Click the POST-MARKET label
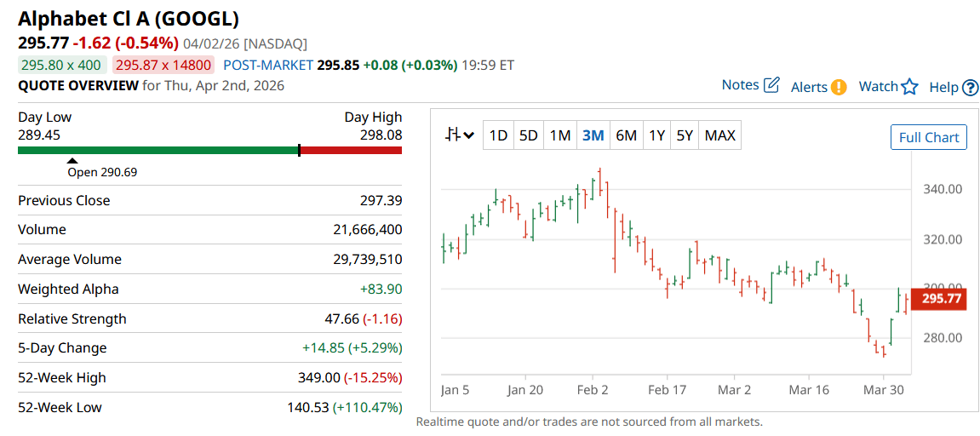Image resolution: width=980 pixels, height=436 pixels. point(268,65)
